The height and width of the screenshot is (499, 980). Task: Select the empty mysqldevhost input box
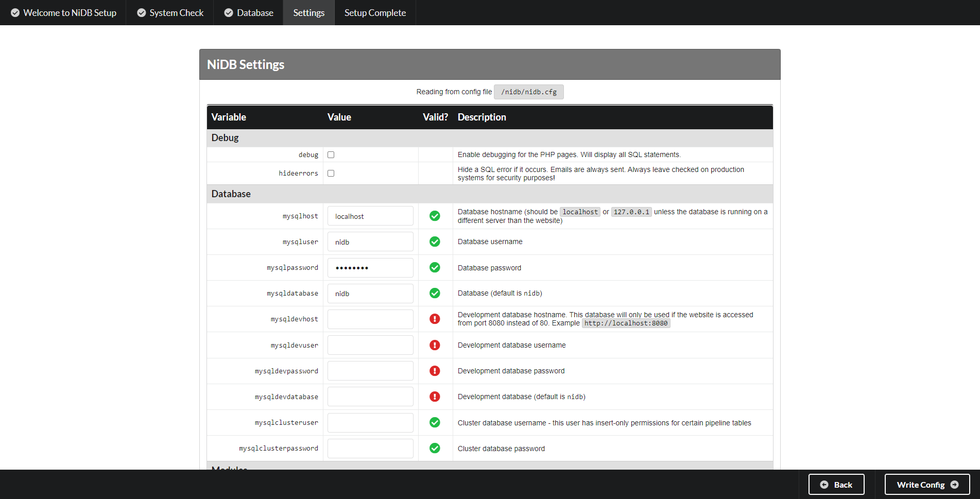click(370, 319)
